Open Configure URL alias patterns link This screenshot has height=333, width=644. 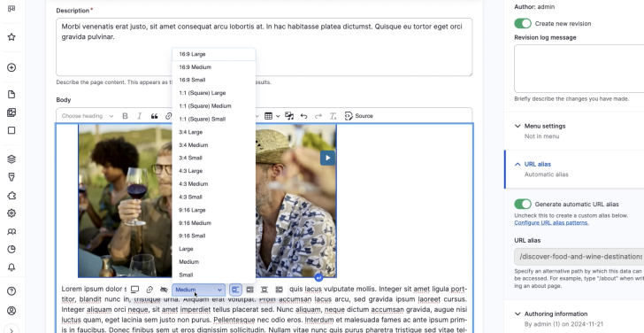tap(551, 223)
